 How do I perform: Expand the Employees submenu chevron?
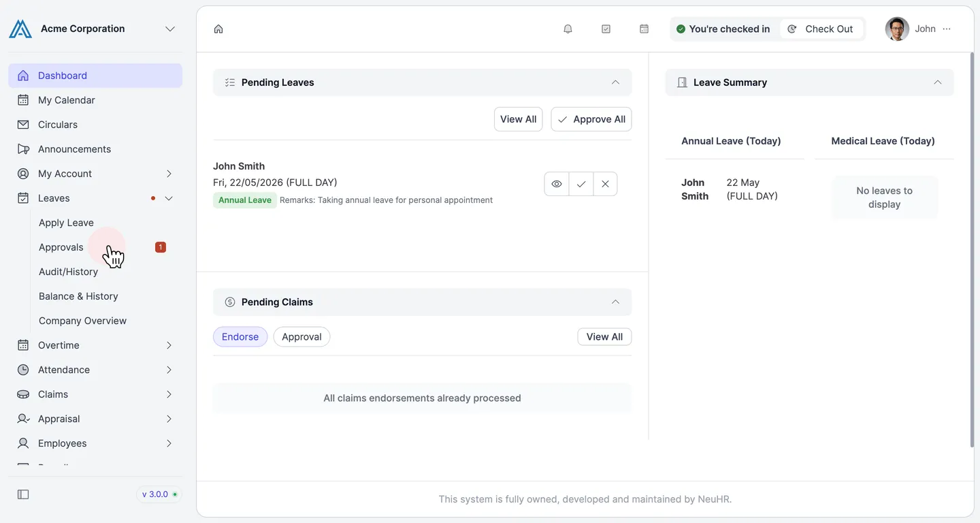tap(169, 443)
